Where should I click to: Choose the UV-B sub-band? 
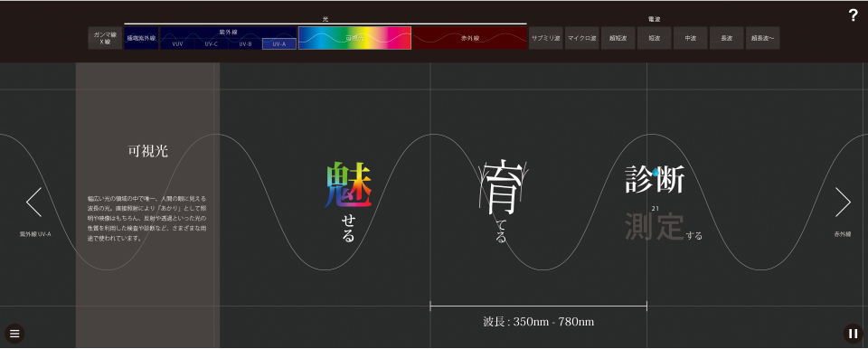point(245,44)
